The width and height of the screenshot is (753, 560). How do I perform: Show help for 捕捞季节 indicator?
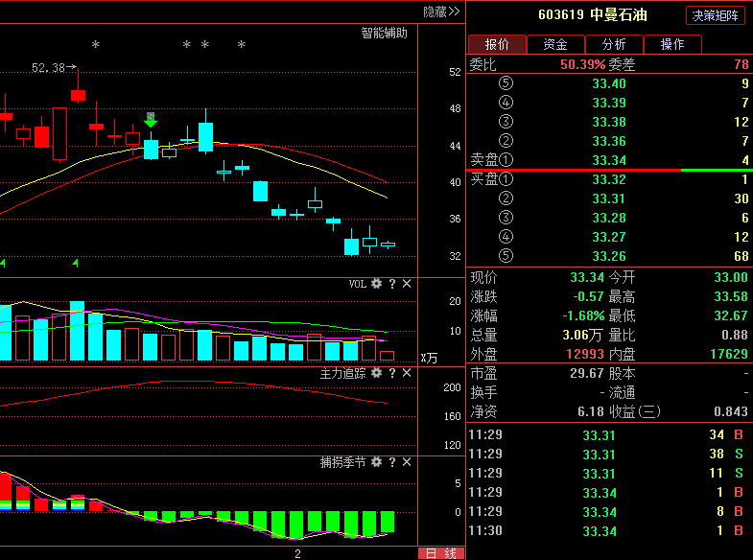tap(391, 462)
